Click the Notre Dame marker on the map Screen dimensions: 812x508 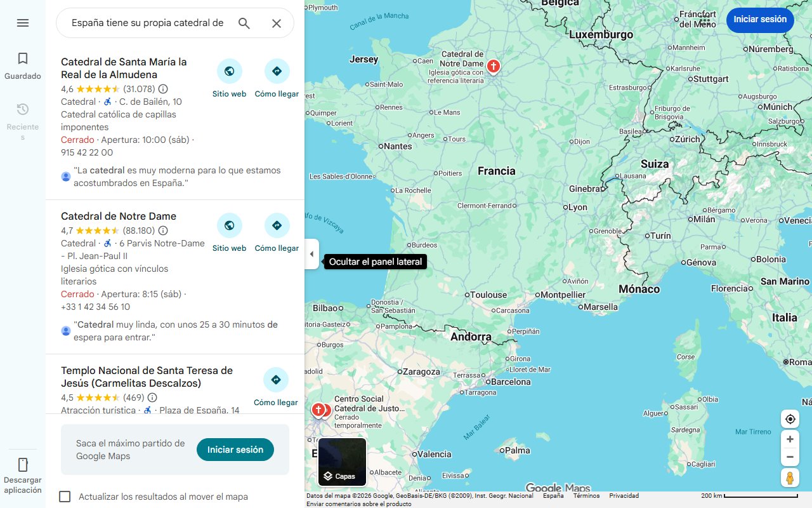(494, 65)
